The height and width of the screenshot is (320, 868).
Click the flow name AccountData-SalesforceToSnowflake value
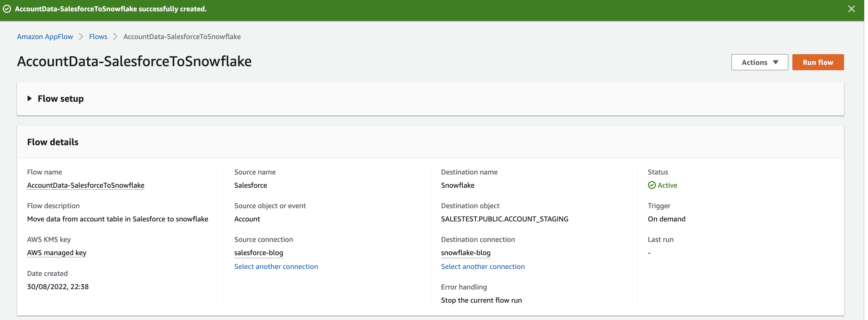coord(86,185)
